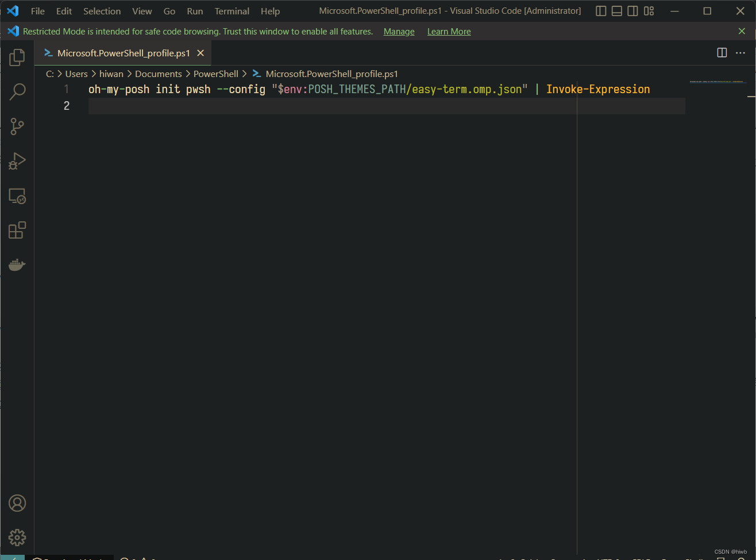Screen dimensions: 756x560
Task: Toggle the bottom panel layout icon
Action: pyautogui.click(x=617, y=11)
